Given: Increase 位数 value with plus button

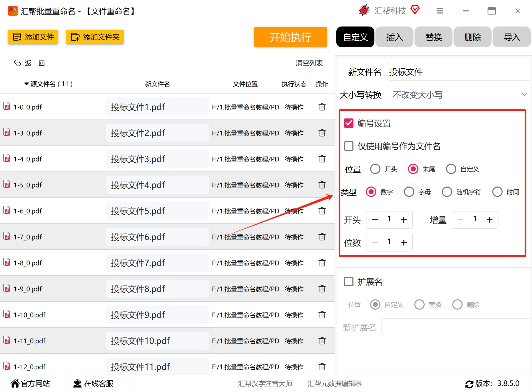Looking at the screenshot, I should point(404,243).
